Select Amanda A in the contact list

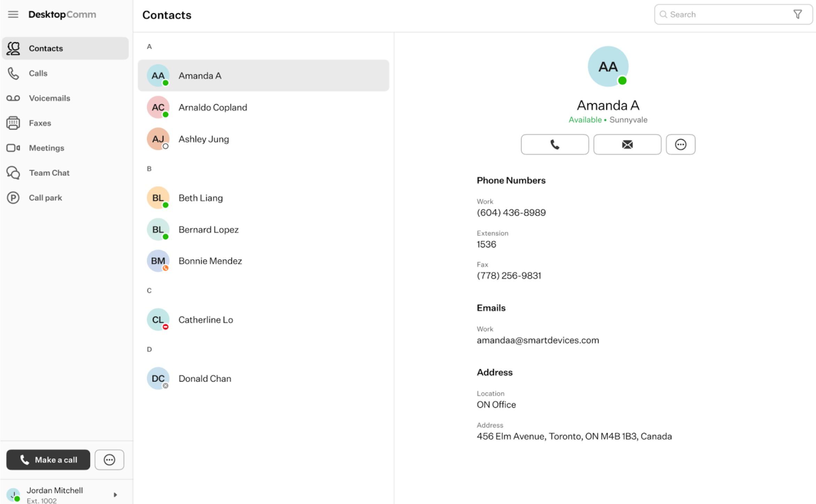tap(263, 76)
